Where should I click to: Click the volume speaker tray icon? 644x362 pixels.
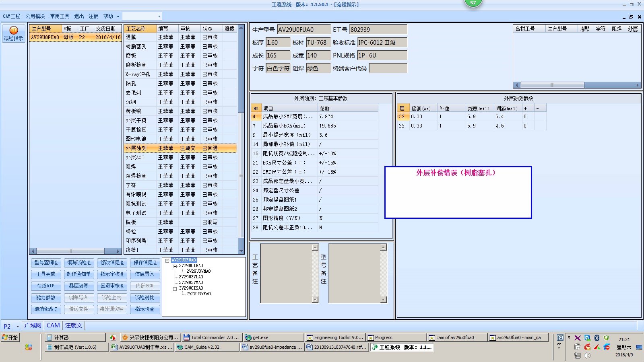pos(587,356)
